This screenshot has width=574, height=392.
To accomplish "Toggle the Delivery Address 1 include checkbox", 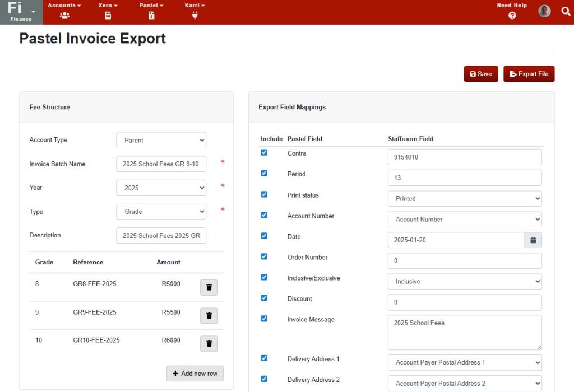I will pos(264,358).
